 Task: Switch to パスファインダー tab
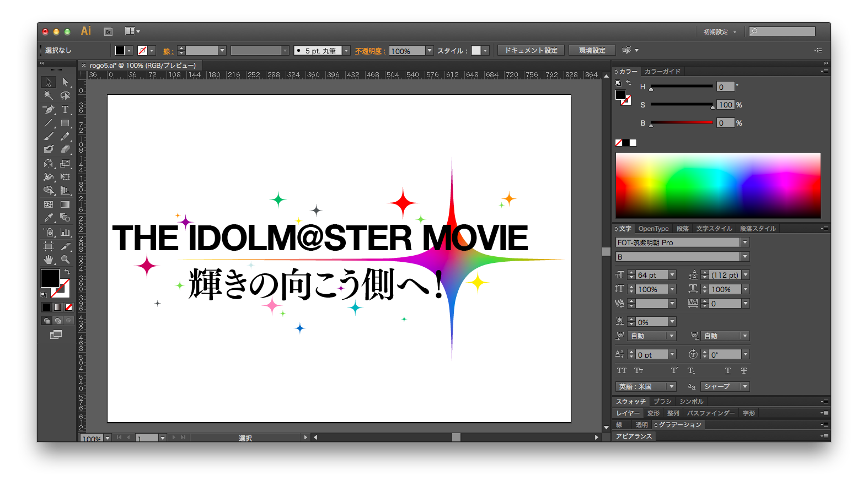pyautogui.click(x=711, y=413)
